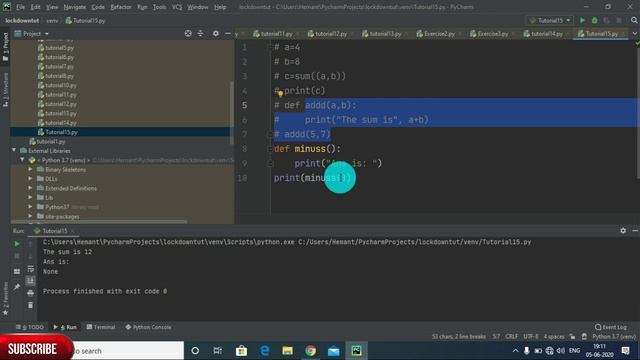Open Run panel settings gear
Screen dimensions: 640x360
pyautogui.click(x=623, y=231)
